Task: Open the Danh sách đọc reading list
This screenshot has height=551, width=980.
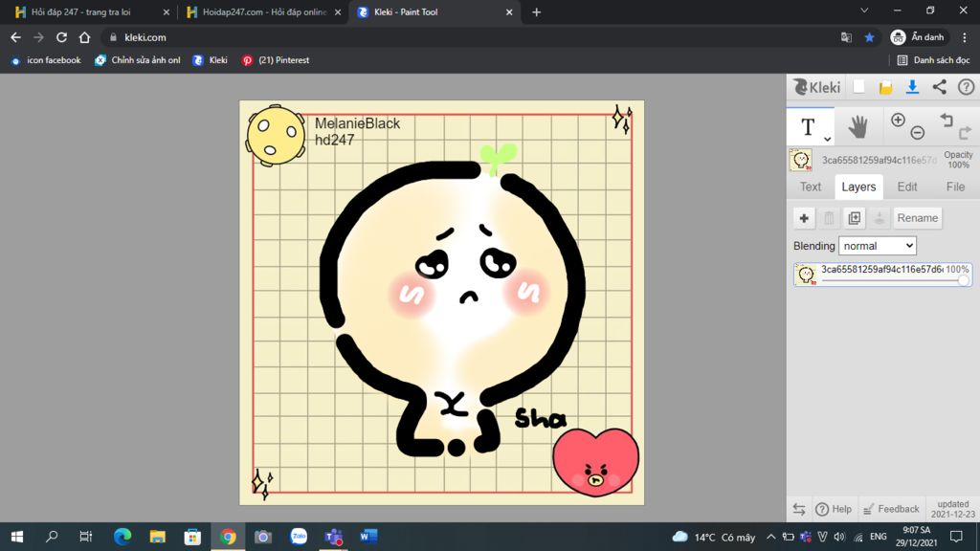Action: pos(933,60)
